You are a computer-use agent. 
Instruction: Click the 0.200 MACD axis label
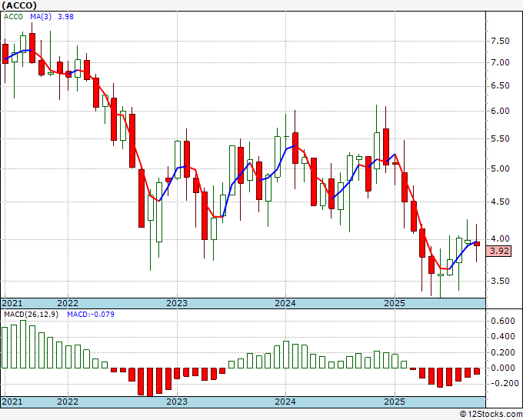pos(503,352)
